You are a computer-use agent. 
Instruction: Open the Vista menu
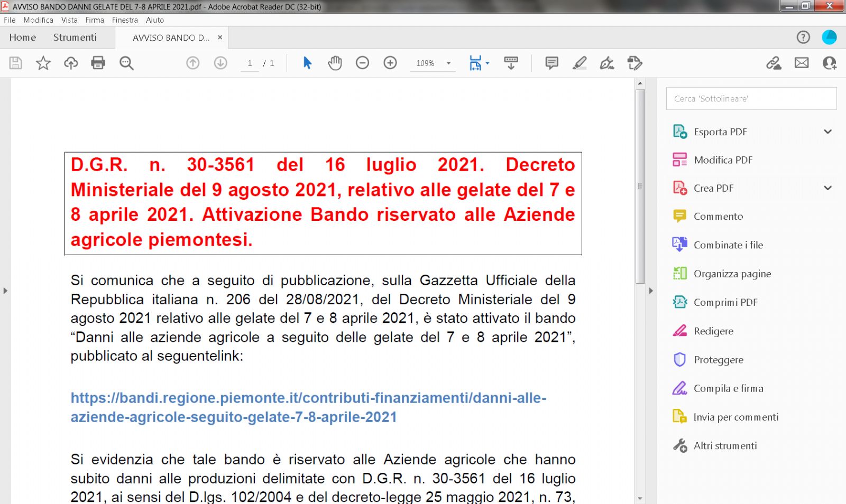(69, 20)
